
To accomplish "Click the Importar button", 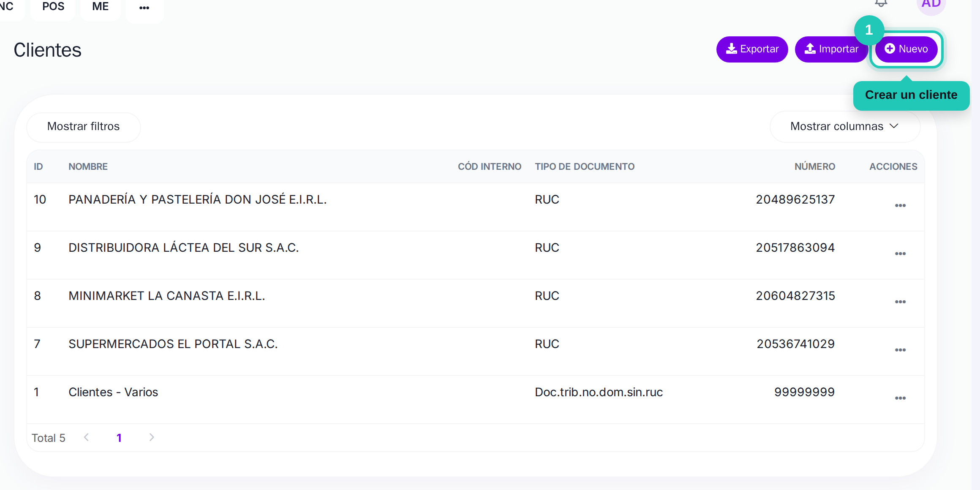I will coord(830,49).
